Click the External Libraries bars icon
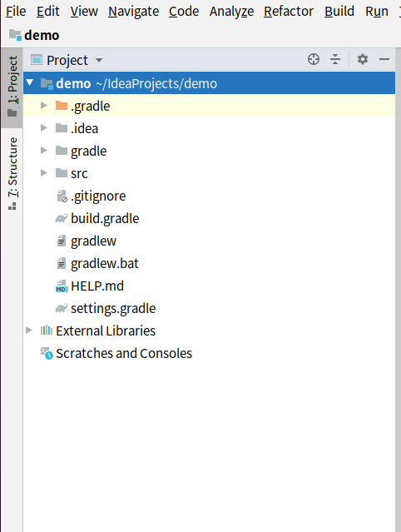401x532 pixels. (x=47, y=331)
